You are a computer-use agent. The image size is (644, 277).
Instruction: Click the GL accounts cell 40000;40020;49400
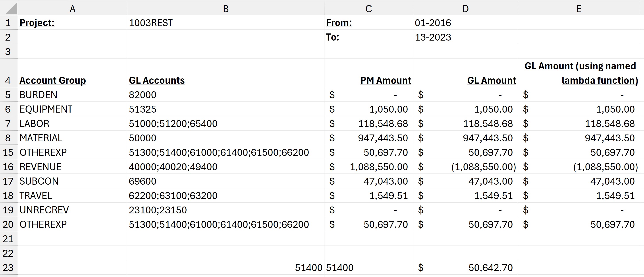[226, 167]
